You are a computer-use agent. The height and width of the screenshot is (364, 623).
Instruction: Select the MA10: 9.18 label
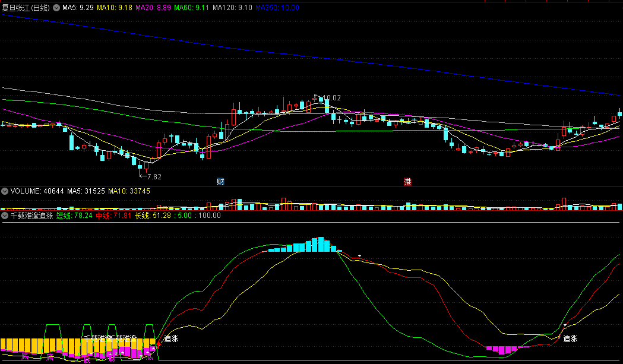[x=115, y=8]
